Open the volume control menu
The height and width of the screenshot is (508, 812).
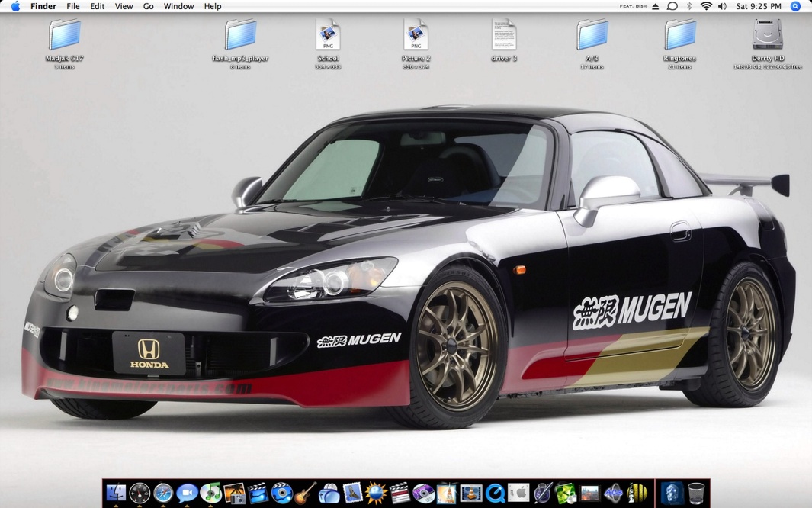coord(722,6)
